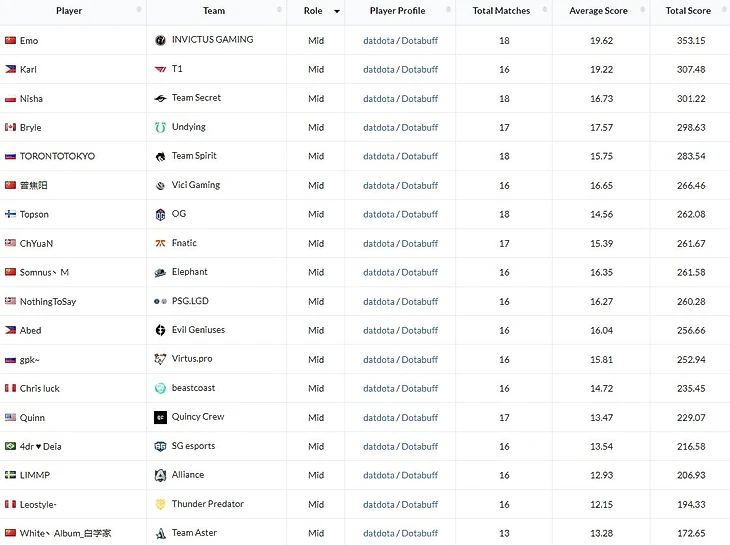Open the Role column filter dropdown arrow

pyautogui.click(x=337, y=11)
